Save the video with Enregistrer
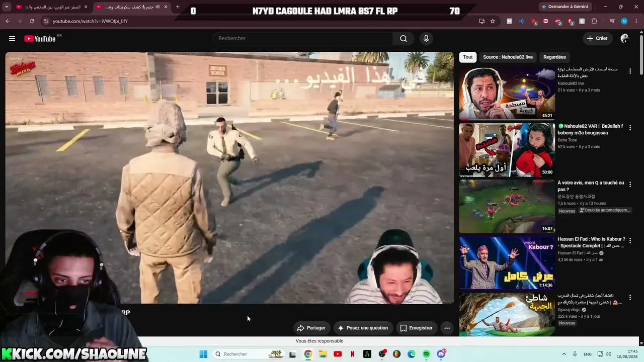 tap(417, 328)
